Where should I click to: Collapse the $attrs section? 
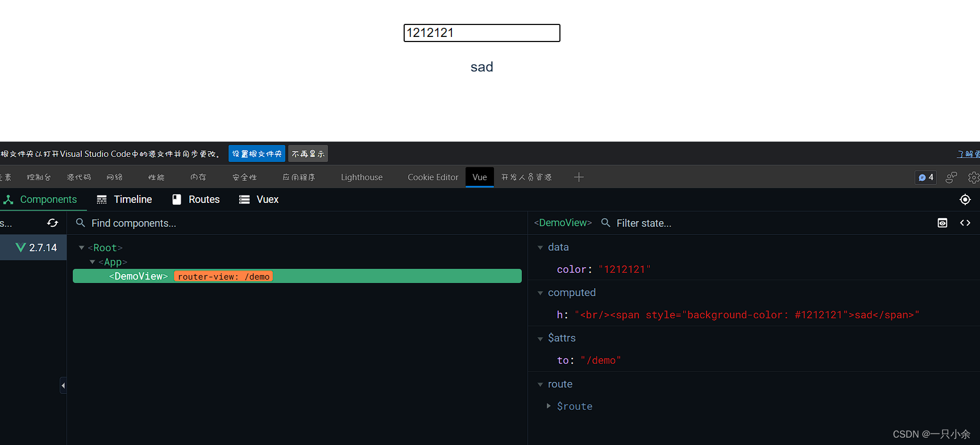coord(540,339)
